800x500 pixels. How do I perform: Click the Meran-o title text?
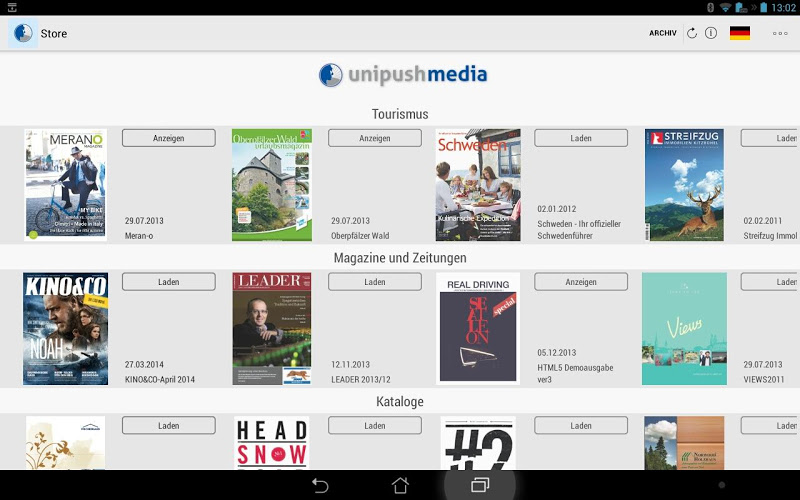click(x=139, y=236)
